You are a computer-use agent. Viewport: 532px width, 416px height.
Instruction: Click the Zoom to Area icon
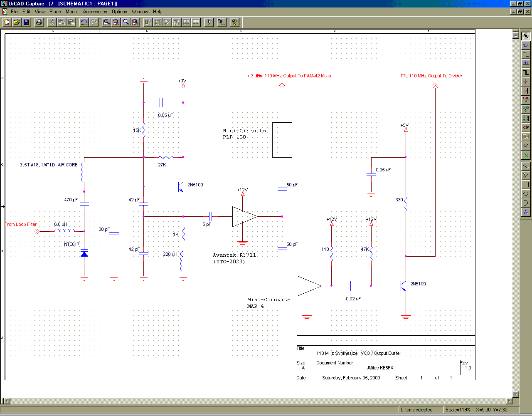coord(126,22)
